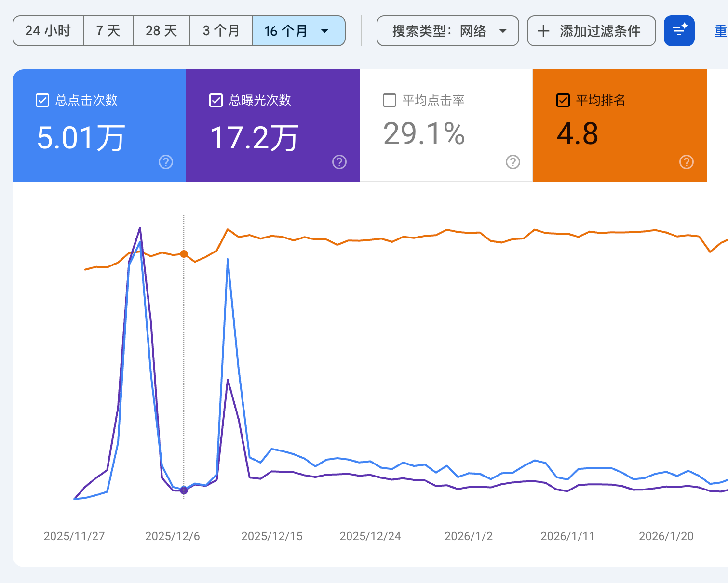This screenshot has height=583, width=728.
Task: Click help icon on 平均点击率 card
Action: coord(513,162)
